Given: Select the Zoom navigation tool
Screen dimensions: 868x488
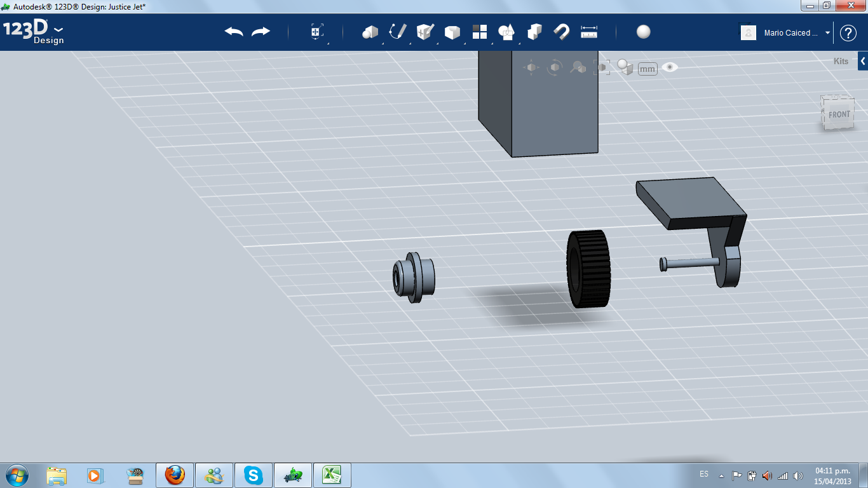Looking at the screenshot, I should [x=578, y=67].
